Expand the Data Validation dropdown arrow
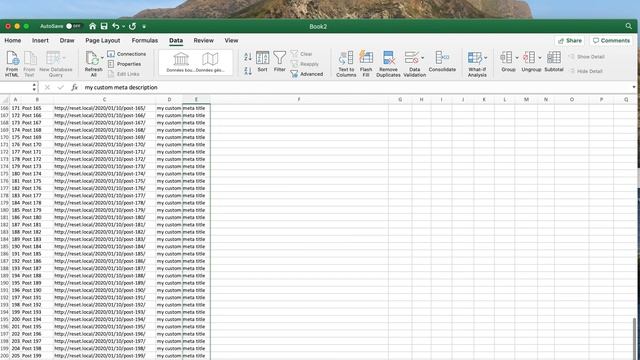This screenshot has height=360, width=640. point(422,58)
